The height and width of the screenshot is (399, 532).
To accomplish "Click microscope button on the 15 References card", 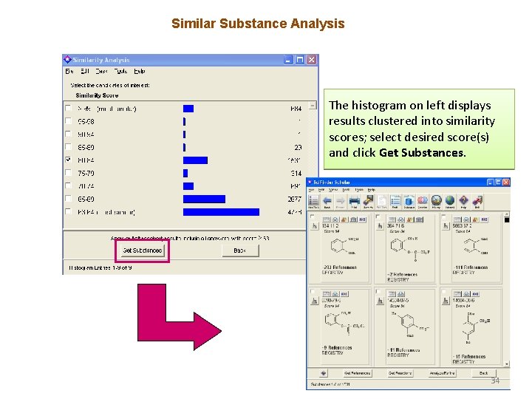I will [x=446, y=301].
